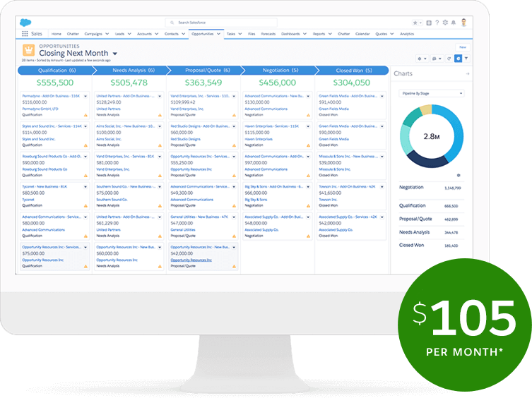Click the favorites star icon
This screenshot has width=532, height=398.
(x=415, y=23)
